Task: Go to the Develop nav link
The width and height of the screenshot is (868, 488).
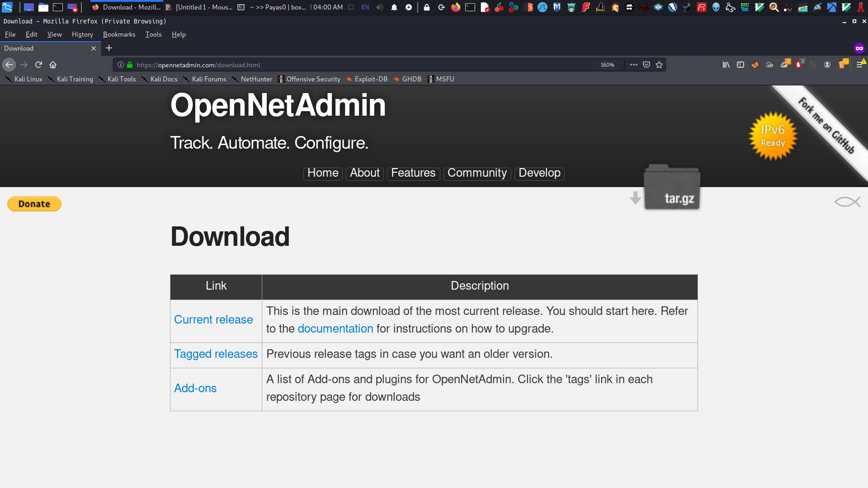Action: click(x=539, y=173)
